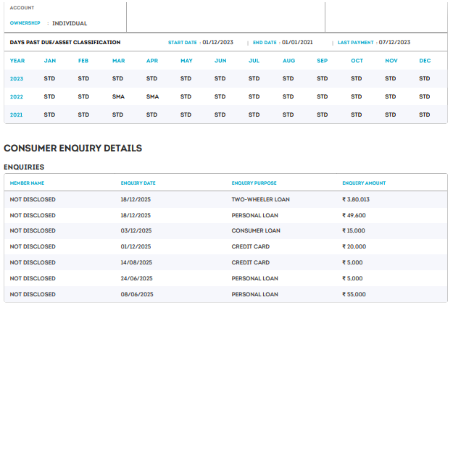The height and width of the screenshot is (476, 453).
Task: Click the ₹ 55,000 enquiry amount
Action: coord(354,294)
